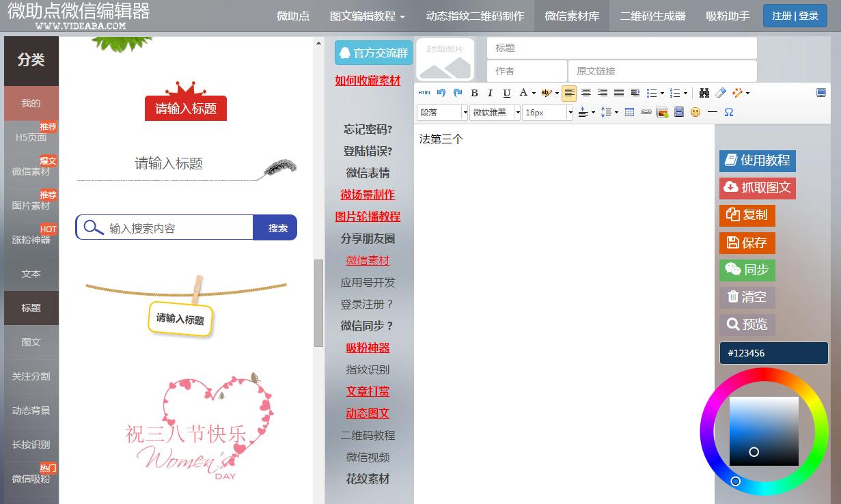Viewport: 841px width, 504px height.
Task: Toggle bold formatting on selected text
Action: 474,93
